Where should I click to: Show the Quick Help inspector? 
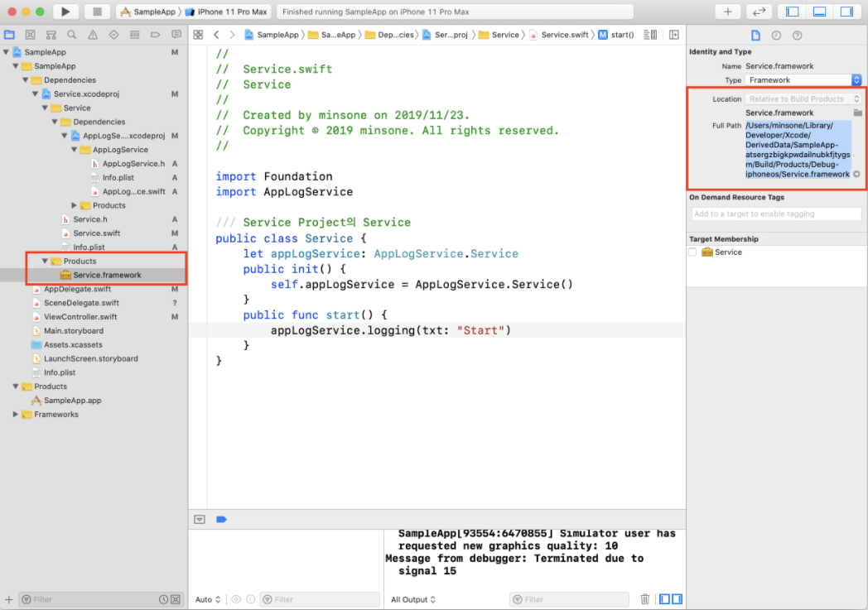click(x=797, y=36)
